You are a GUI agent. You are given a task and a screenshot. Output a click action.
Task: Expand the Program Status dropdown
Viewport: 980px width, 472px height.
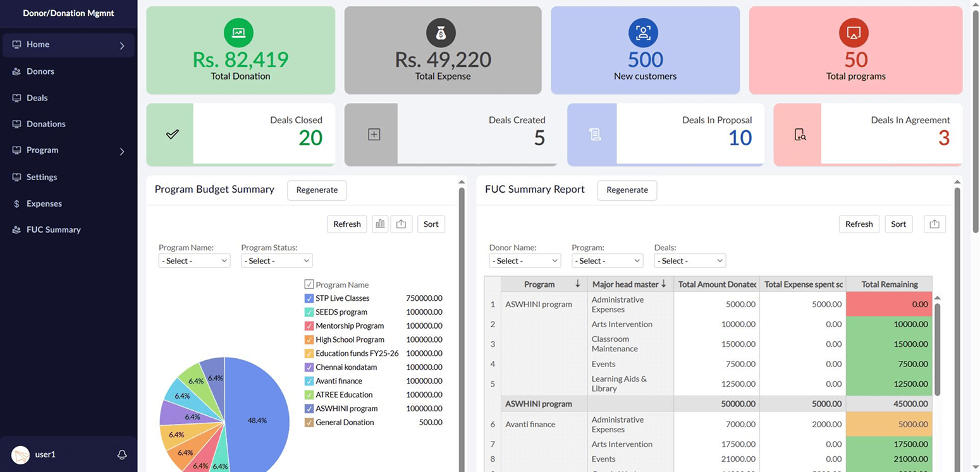tap(276, 261)
